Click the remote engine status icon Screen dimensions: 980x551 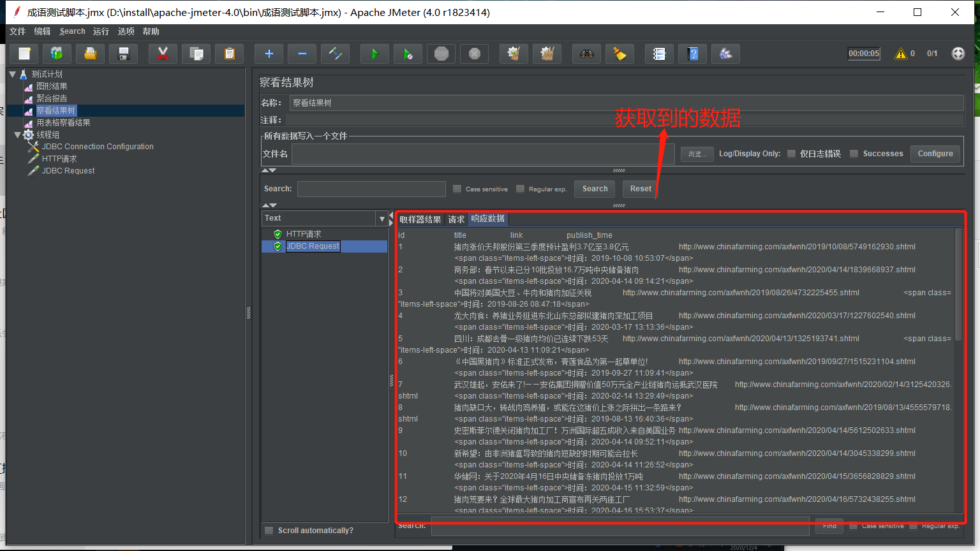958,54
